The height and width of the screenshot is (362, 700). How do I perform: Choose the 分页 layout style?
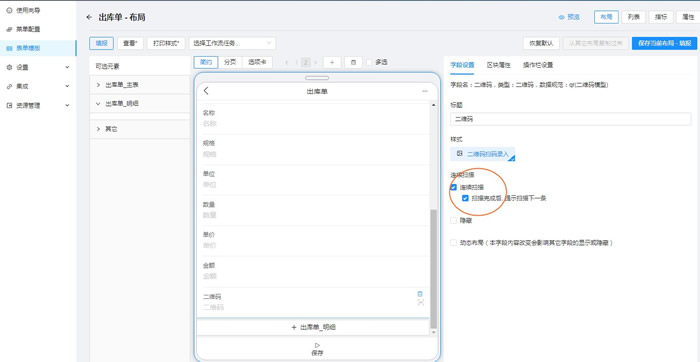(x=230, y=62)
